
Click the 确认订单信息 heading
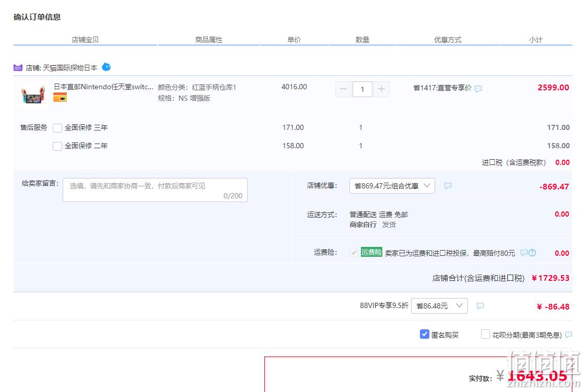click(37, 17)
